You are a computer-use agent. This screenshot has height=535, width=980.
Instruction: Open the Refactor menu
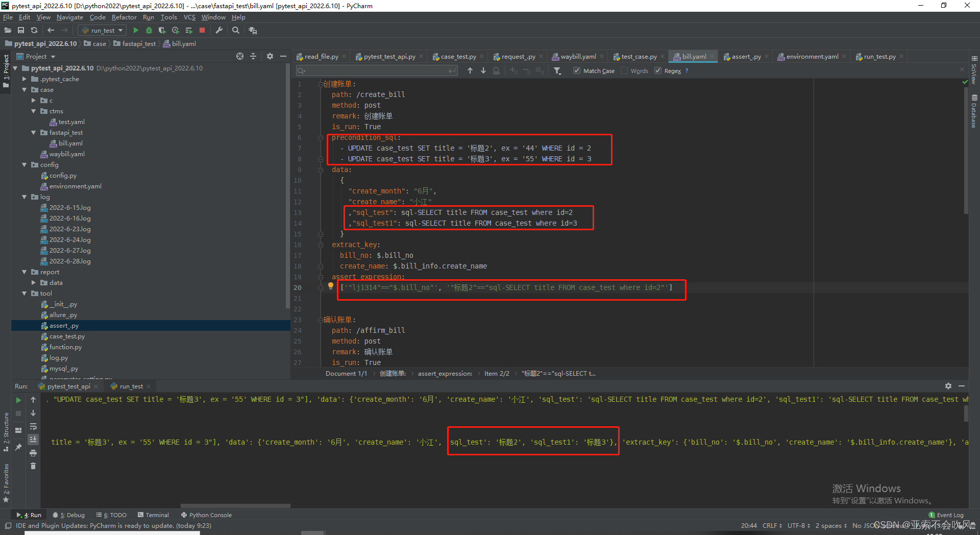tap(124, 17)
